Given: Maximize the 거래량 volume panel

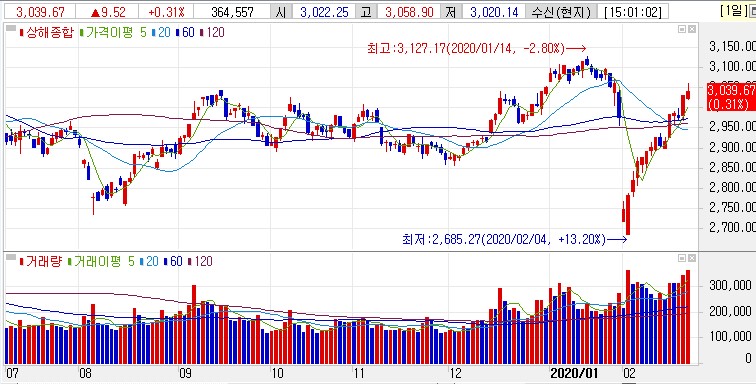Looking at the screenshot, I should 682,258.
